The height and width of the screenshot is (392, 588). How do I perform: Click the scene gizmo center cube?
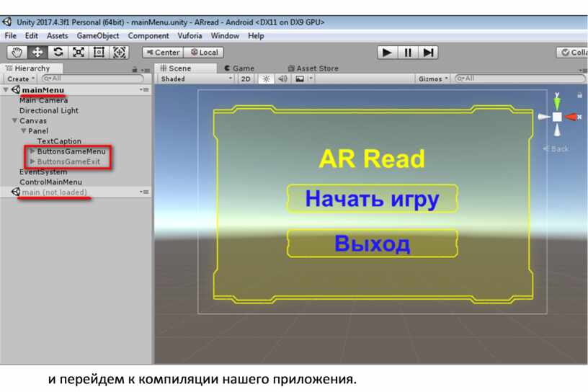tap(557, 117)
